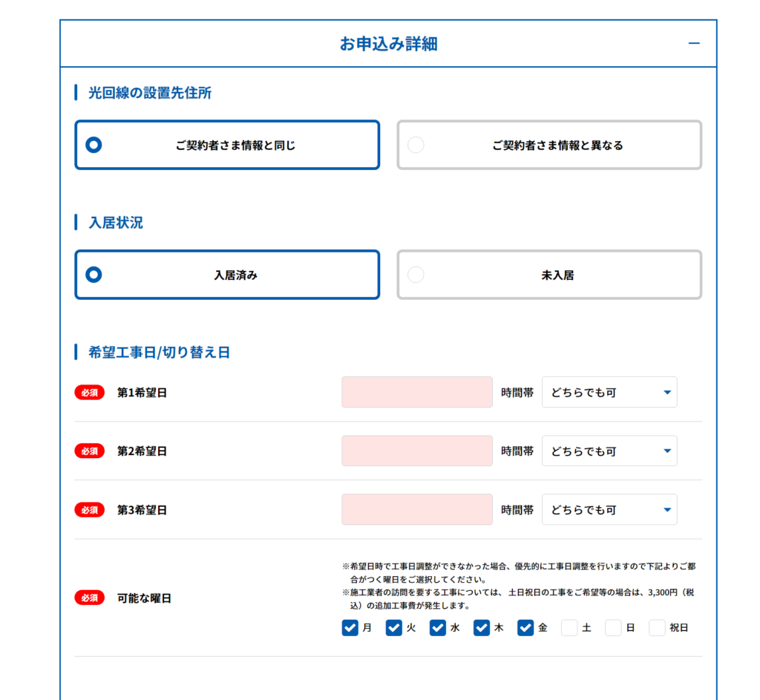Uncheck the 火 weekday checkbox
760x700 pixels.
tap(394, 628)
